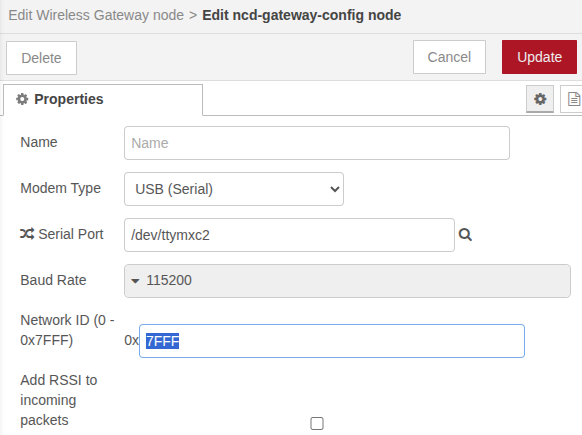Viewport: 582px width, 435px height.
Task: Click the Modem Type dropdown chevron
Action: [x=334, y=189]
